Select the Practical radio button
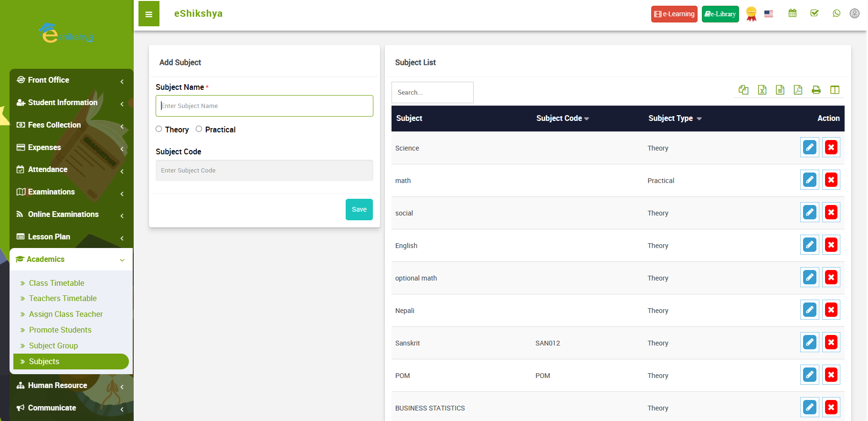The width and height of the screenshot is (868, 421). [199, 129]
